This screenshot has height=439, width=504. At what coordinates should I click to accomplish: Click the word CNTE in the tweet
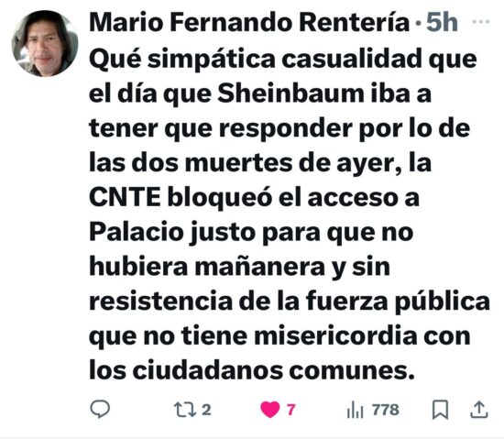point(125,197)
